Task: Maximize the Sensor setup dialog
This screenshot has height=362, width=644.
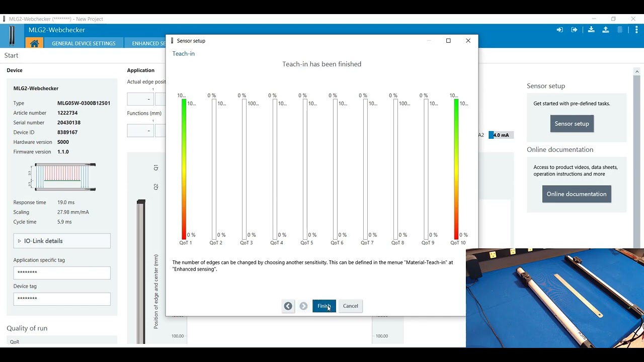Action: 448,41
